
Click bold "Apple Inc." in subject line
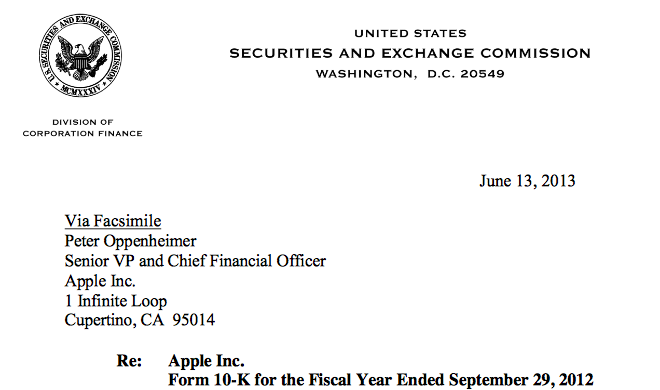pos(206,361)
